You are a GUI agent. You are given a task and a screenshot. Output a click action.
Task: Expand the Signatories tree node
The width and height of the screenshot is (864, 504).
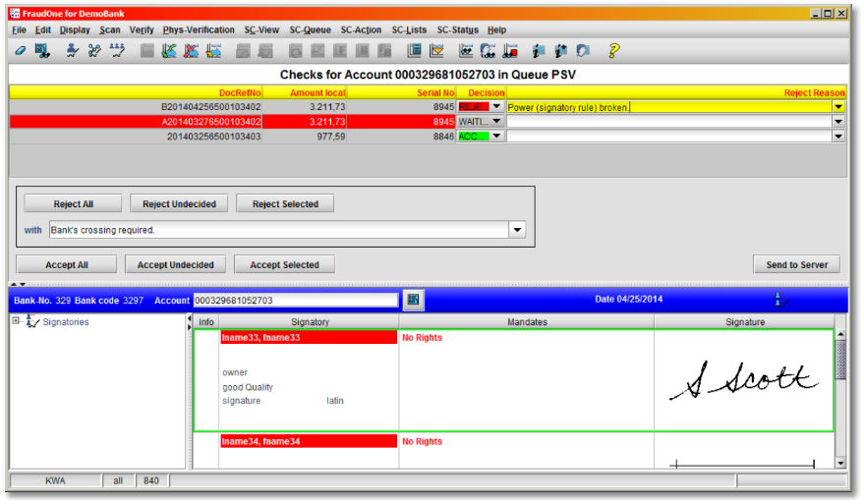(x=16, y=321)
